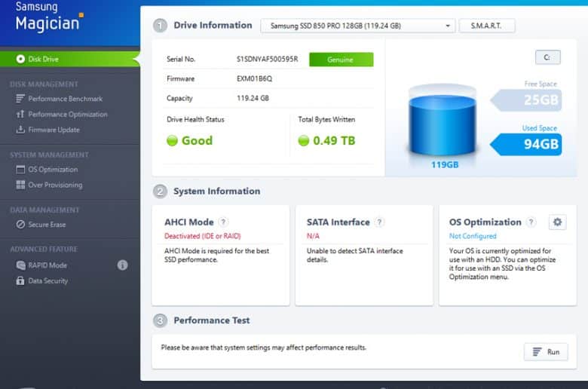Open SATA Interface help question mark
The width and height of the screenshot is (588, 389).
pos(379,222)
